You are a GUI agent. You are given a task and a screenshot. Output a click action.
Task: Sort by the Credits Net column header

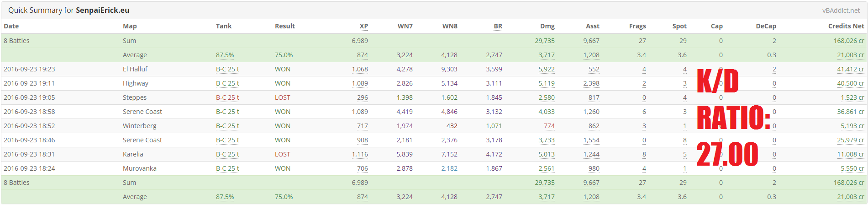(x=846, y=26)
